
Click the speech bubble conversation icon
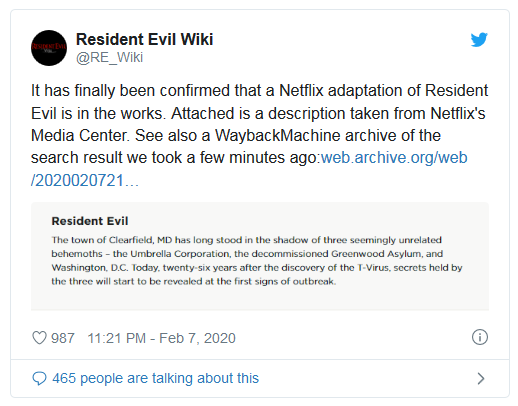39,379
